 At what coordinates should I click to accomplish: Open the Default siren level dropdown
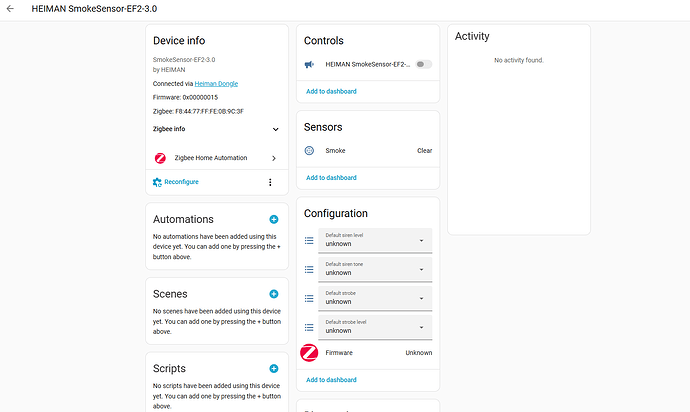(x=375, y=240)
